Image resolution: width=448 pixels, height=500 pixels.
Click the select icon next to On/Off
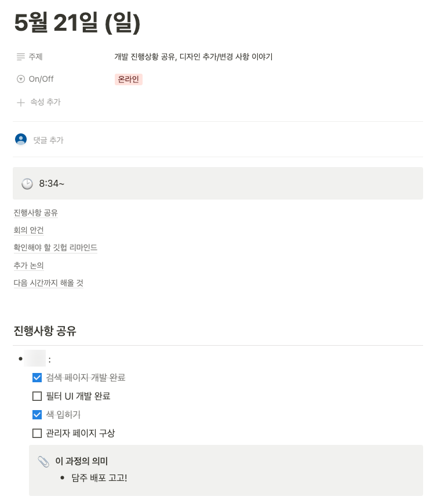click(x=21, y=79)
